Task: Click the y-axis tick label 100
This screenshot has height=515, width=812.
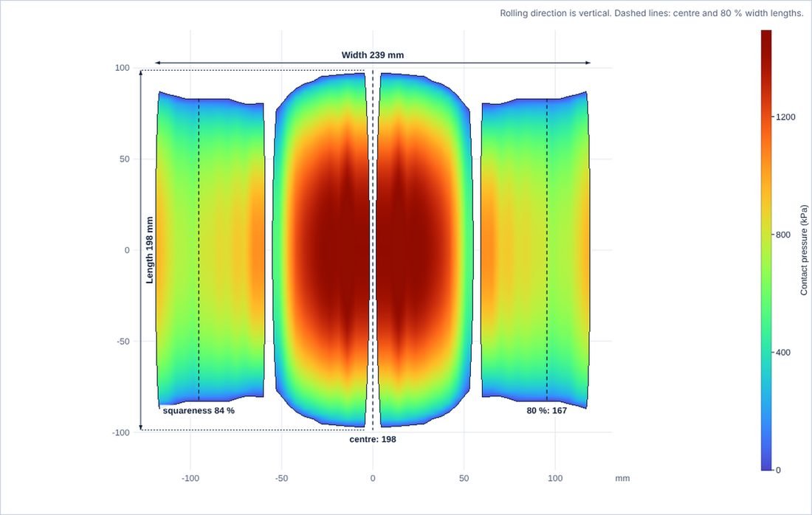Action: [x=123, y=68]
